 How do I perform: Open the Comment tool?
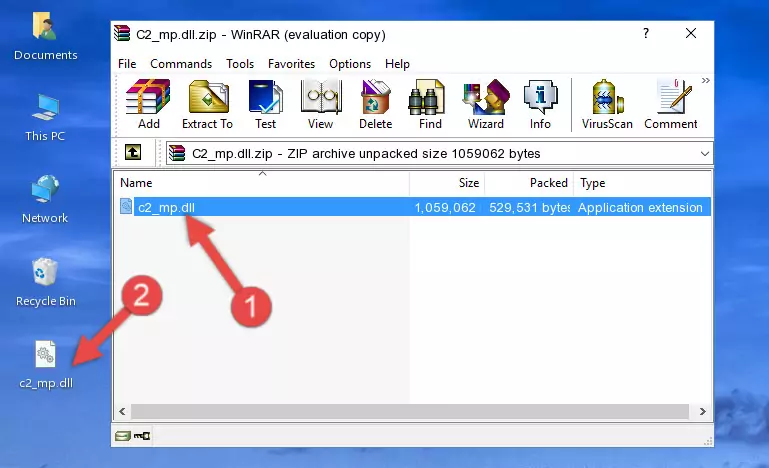coord(671,104)
